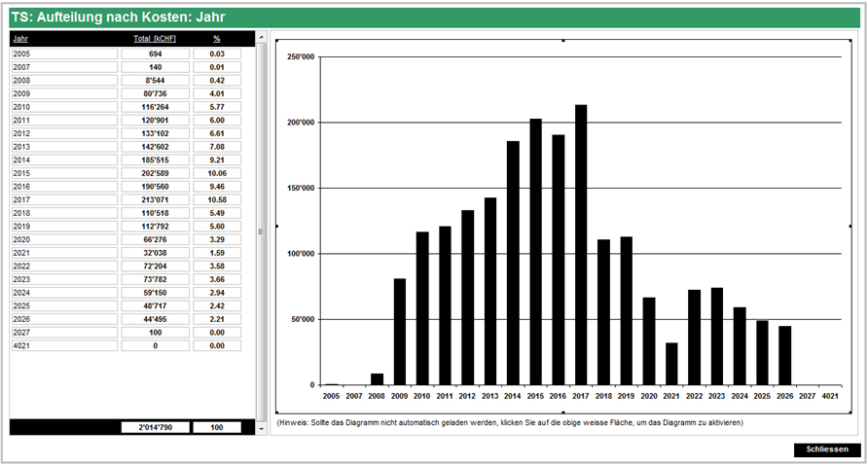Select the 2015 bar in the chart
This screenshot has height=465, width=868.
[535, 251]
